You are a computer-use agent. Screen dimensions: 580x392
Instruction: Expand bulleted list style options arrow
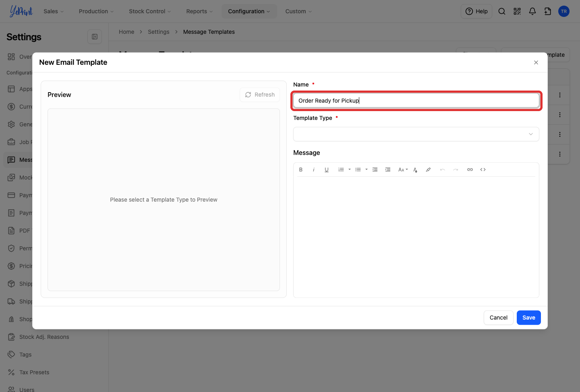click(367, 169)
